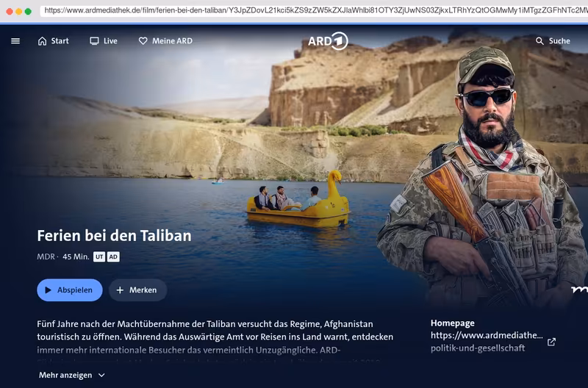Image resolution: width=588 pixels, height=388 pixels.
Task: Minimize the window with yellow button
Action: coord(19,11)
